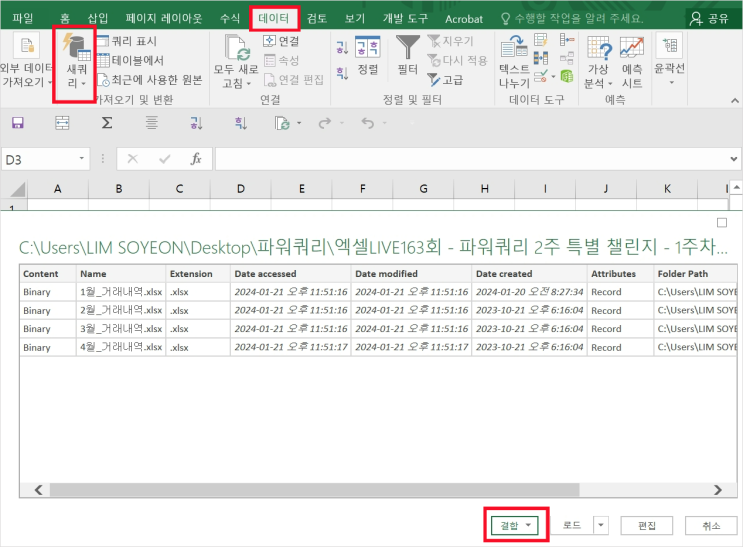Click 다시 적용 filter option

coord(457,61)
